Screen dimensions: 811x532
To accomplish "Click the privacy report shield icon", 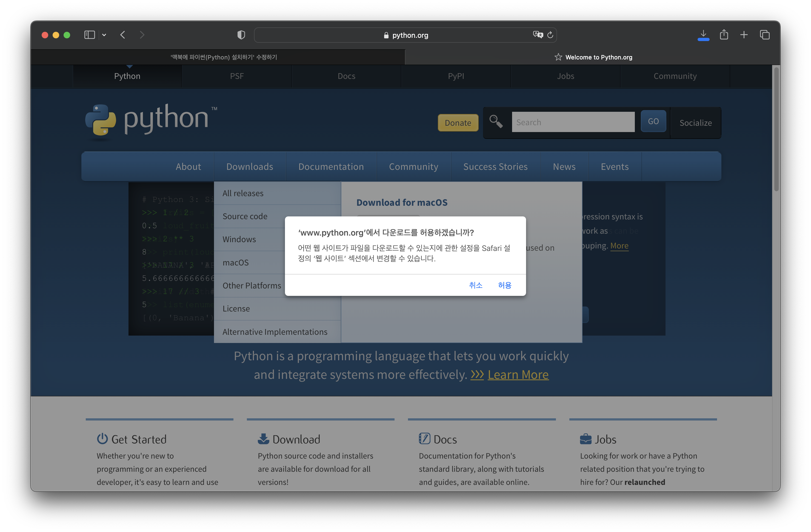I will (x=241, y=35).
